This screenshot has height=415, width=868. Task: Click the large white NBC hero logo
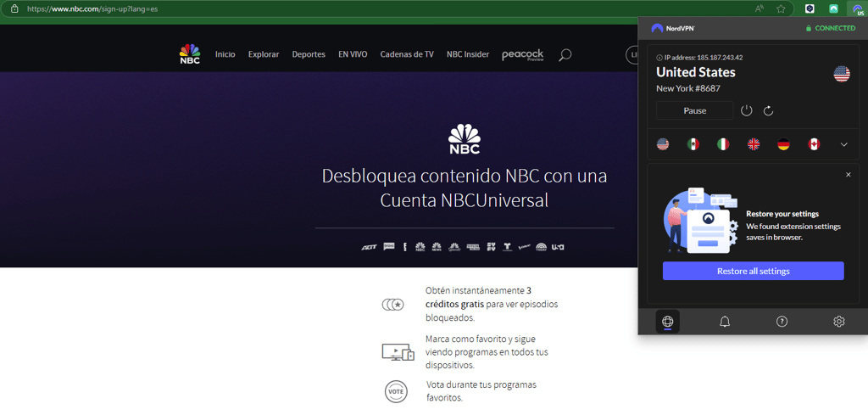pos(465,139)
